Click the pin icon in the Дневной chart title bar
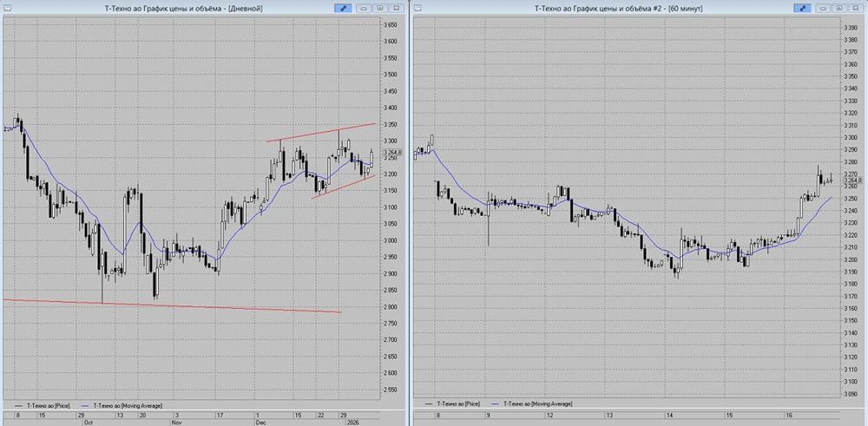The image size is (868, 426). 343,8
